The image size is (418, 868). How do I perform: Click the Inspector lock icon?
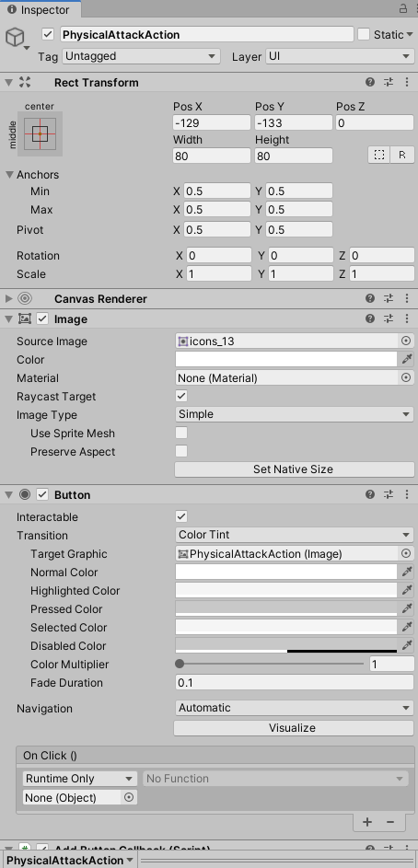click(x=402, y=9)
